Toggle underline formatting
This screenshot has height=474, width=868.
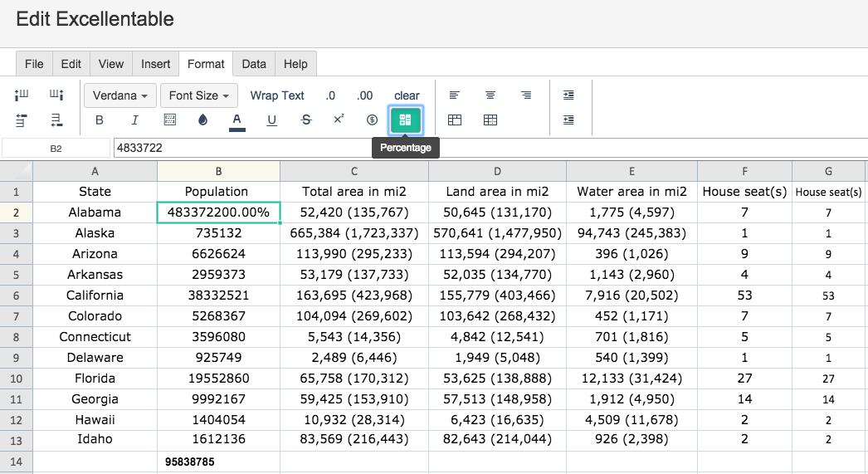(272, 120)
